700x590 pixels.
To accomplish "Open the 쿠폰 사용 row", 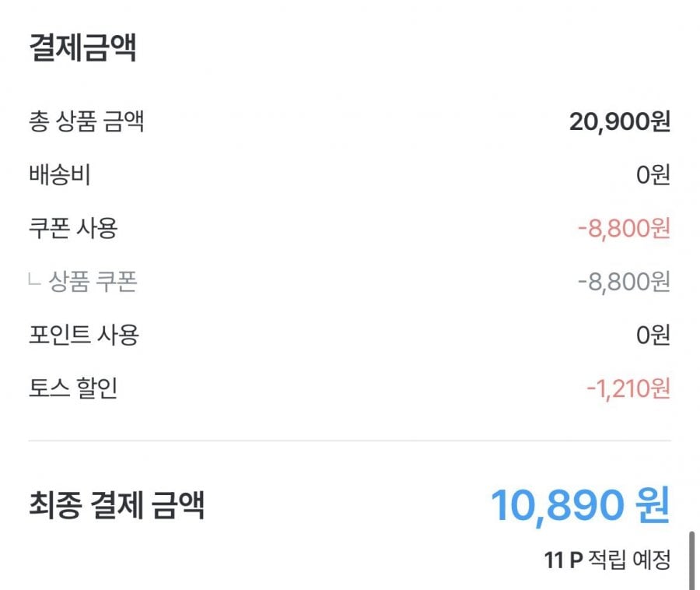I will (73, 228).
